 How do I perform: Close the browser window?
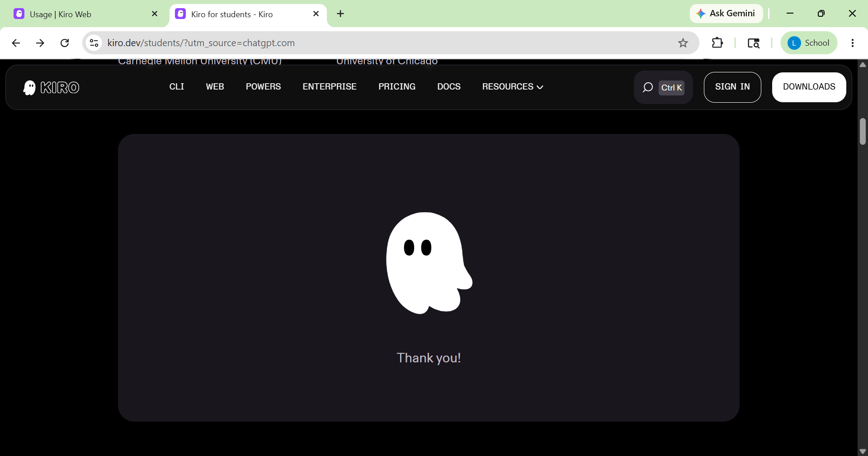[x=852, y=14]
